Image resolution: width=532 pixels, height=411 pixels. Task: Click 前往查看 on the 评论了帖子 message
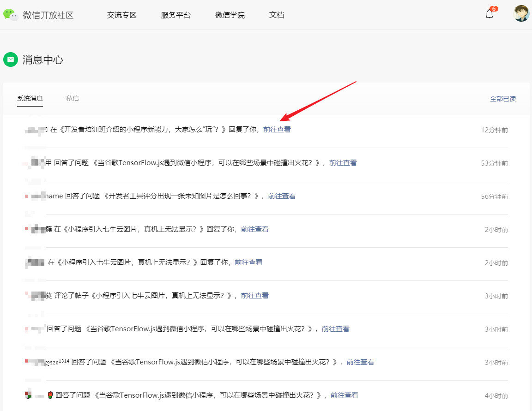[255, 296]
